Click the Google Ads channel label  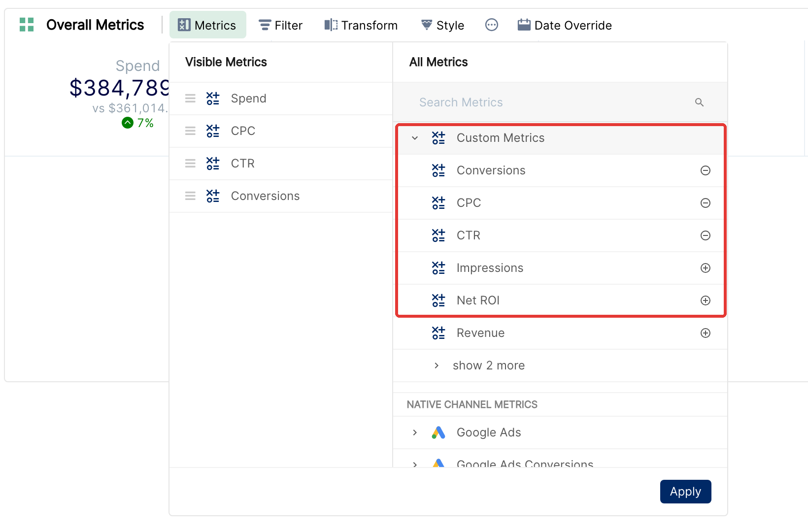click(x=489, y=432)
